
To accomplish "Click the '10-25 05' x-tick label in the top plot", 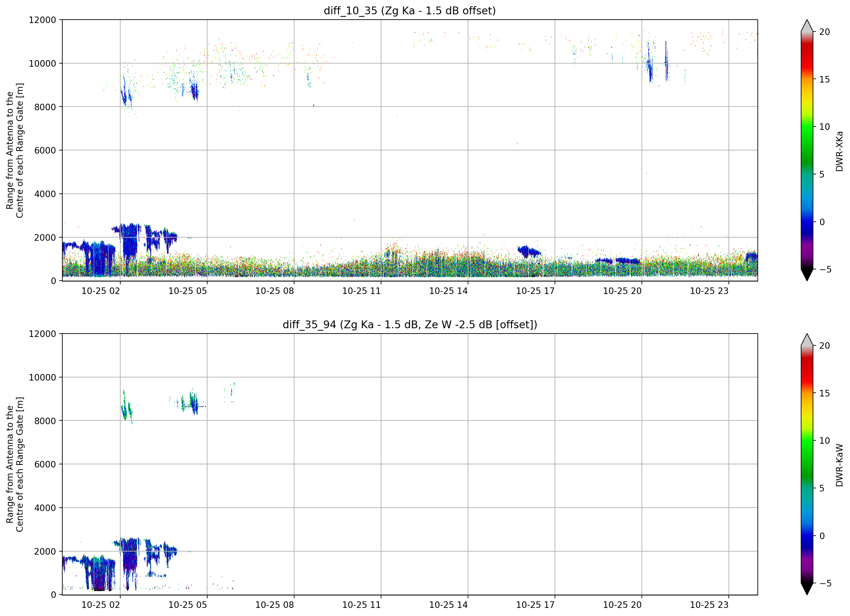I will coord(188,291).
